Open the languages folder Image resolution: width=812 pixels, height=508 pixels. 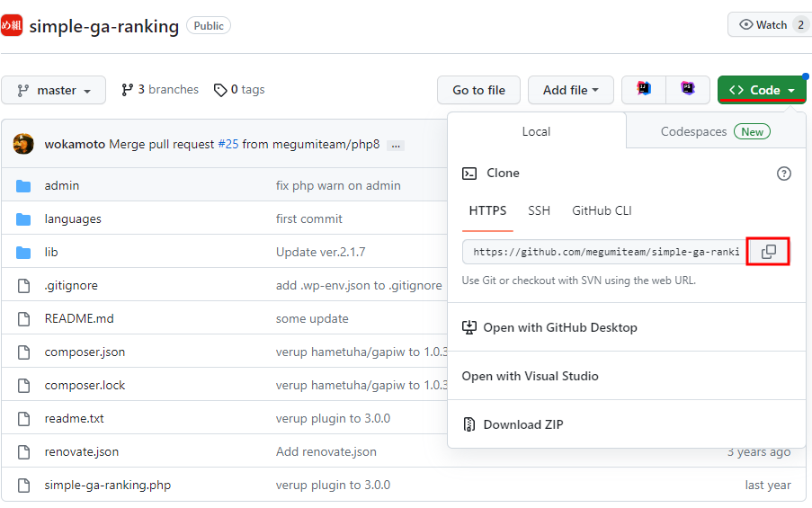pyautogui.click(x=73, y=219)
